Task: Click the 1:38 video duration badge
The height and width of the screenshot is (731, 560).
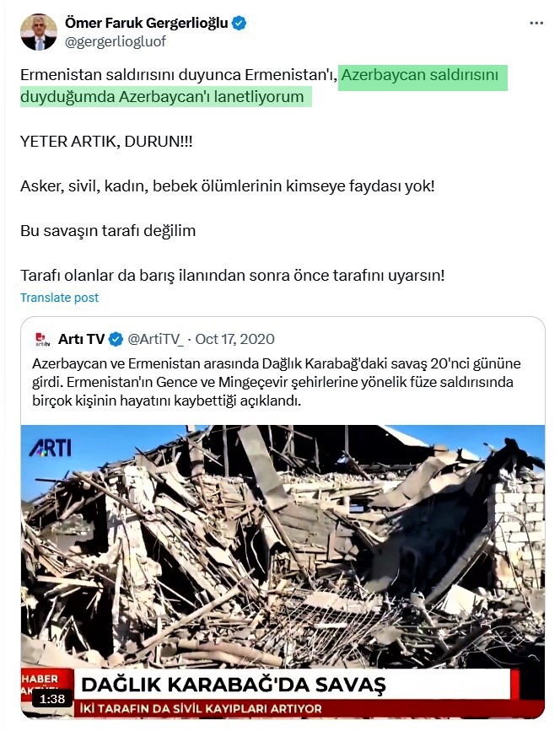Action: (52, 699)
